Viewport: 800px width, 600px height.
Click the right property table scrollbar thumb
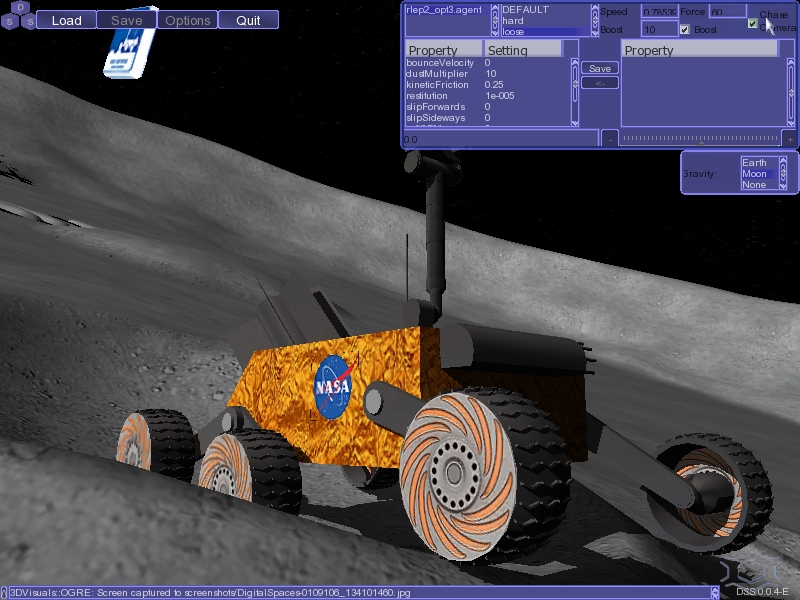point(791,92)
